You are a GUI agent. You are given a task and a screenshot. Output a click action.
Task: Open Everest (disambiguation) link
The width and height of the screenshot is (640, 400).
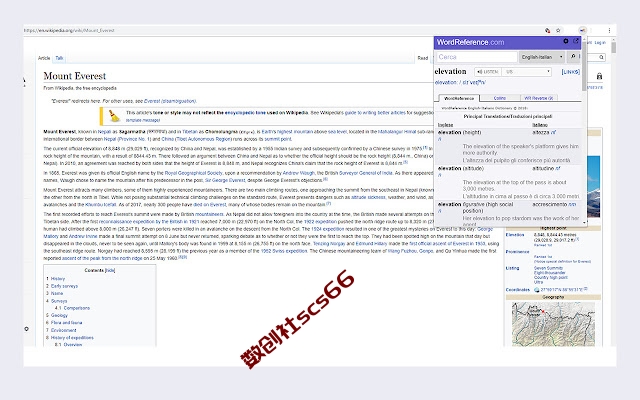170,101
